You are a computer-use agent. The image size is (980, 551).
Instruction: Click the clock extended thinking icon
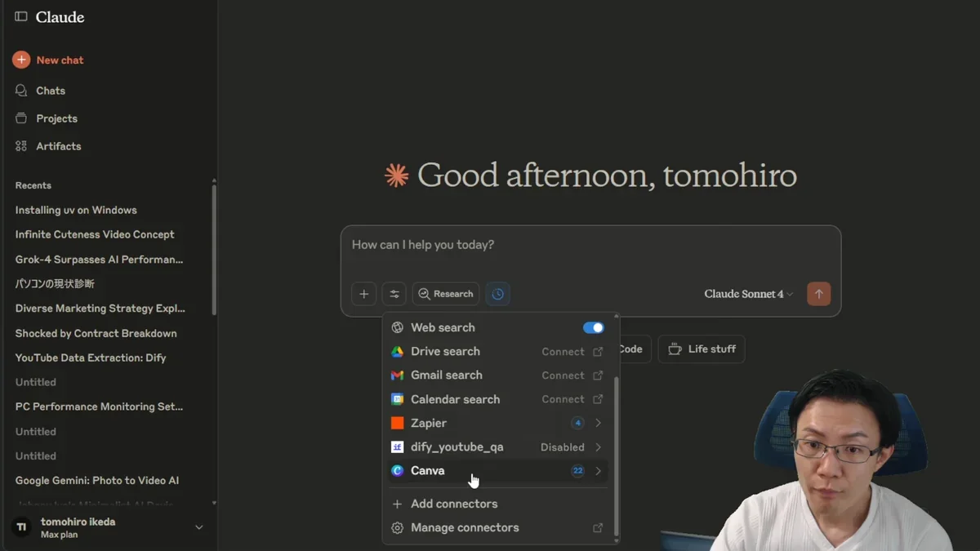(497, 294)
